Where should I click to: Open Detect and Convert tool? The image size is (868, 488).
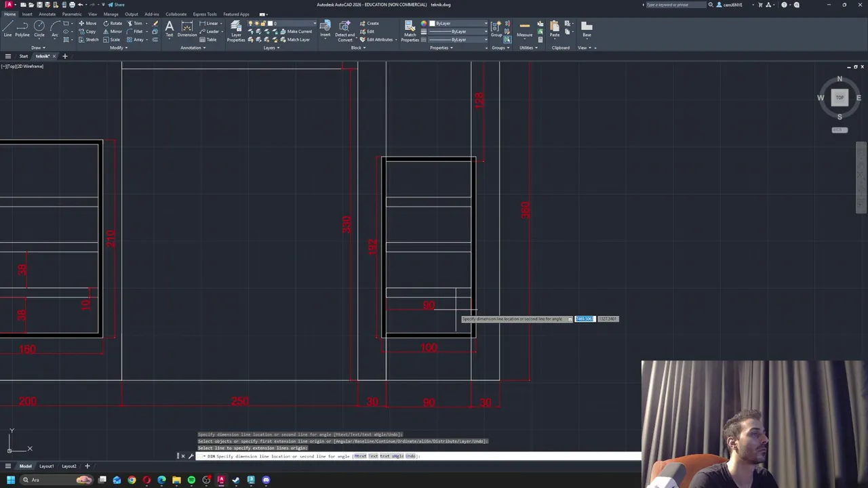point(344,31)
